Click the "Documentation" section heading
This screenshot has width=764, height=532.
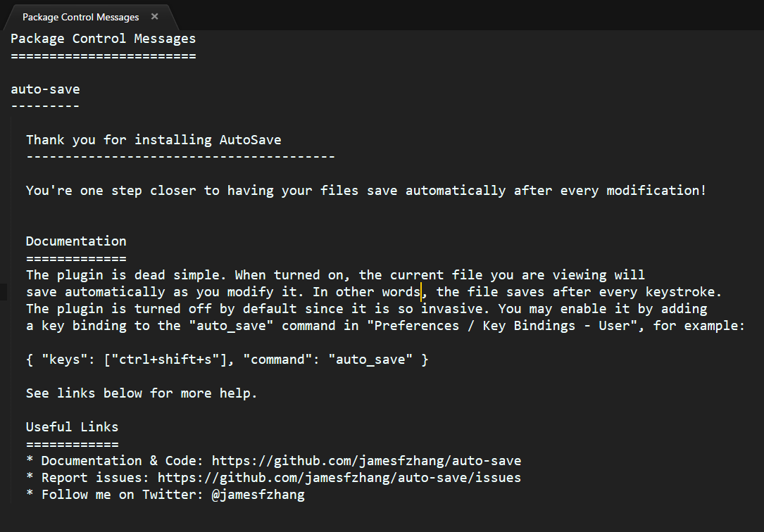(x=76, y=241)
